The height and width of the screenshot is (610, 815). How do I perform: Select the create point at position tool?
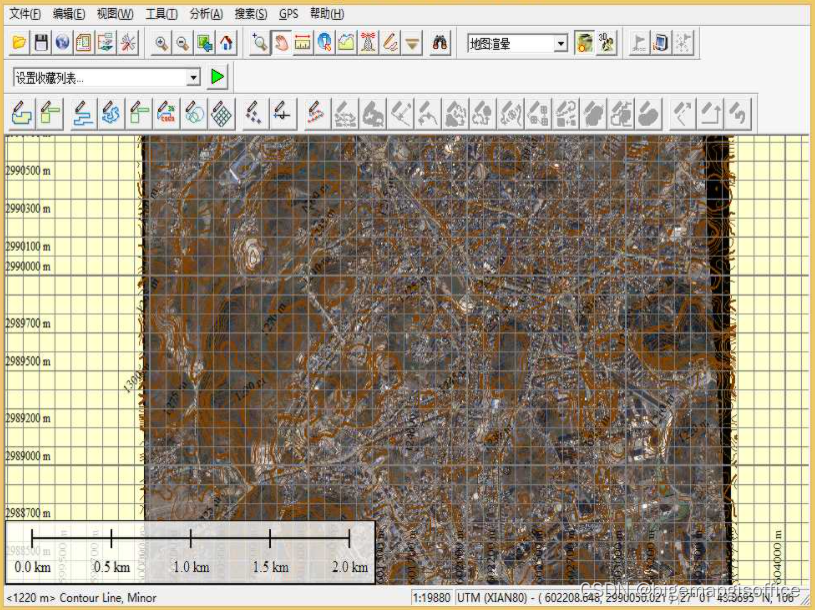pyautogui.click(x=283, y=113)
